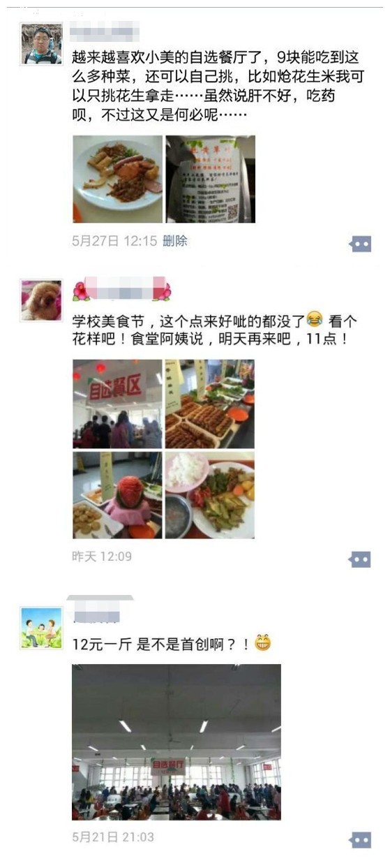Open the large cafeteria hall photo

177,742
